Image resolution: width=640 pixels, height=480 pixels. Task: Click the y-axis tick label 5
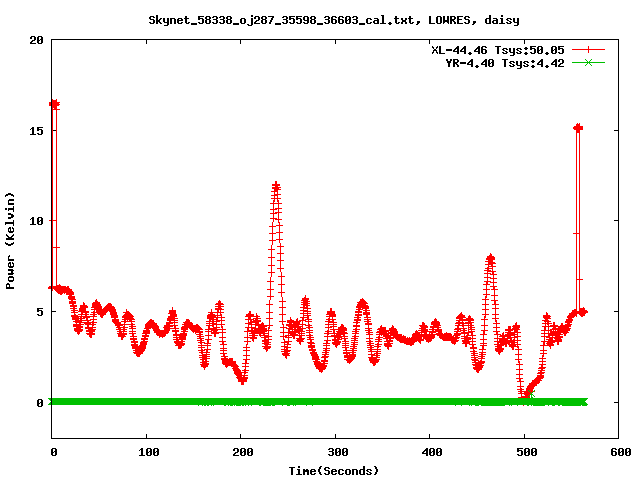(x=40, y=312)
